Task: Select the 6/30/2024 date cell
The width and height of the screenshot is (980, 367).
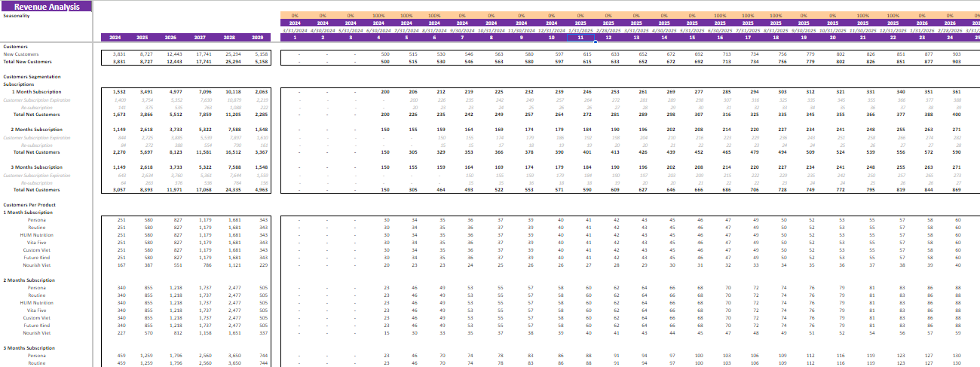Action: pyautogui.click(x=380, y=30)
